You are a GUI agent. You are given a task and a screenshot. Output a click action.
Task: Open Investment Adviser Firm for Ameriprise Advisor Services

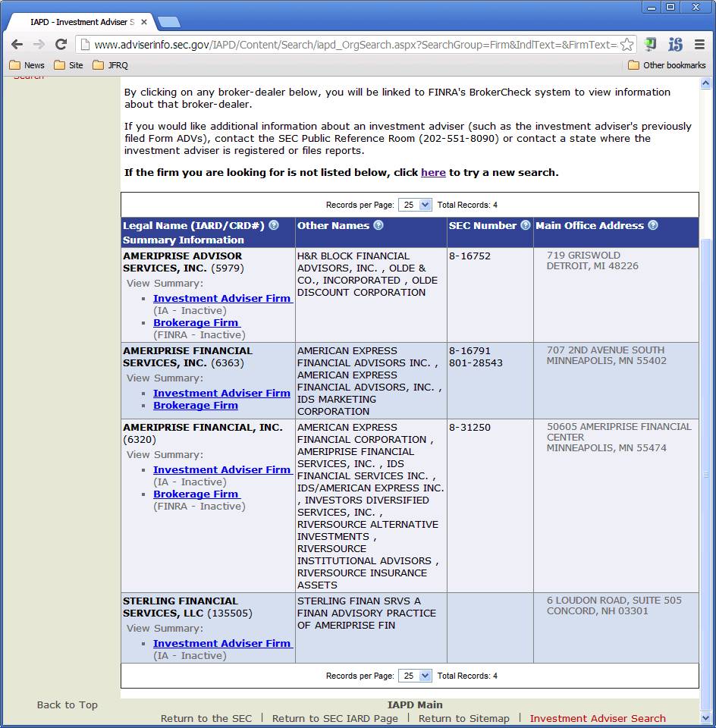[x=222, y=299]
